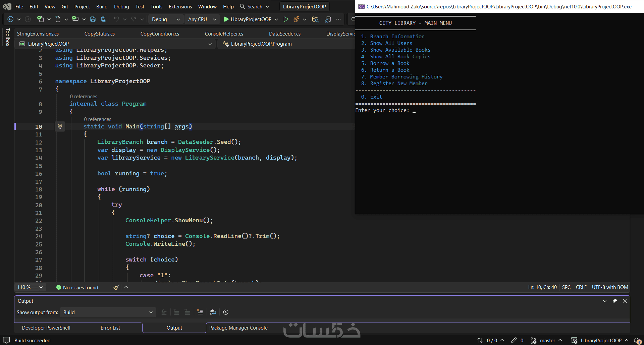Screen dimensions: 644x345
Task: Open the Any CPU platform dropdown
Action: 202,19
